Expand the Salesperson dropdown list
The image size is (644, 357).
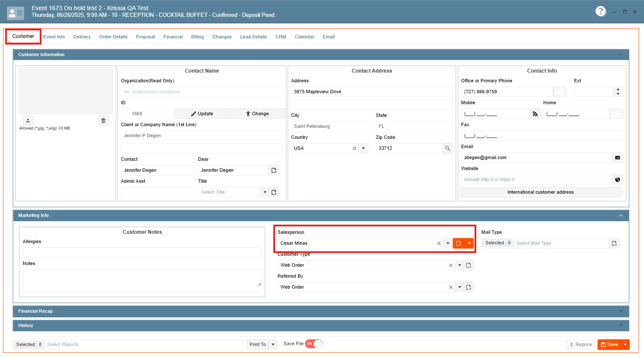[448, 243]
